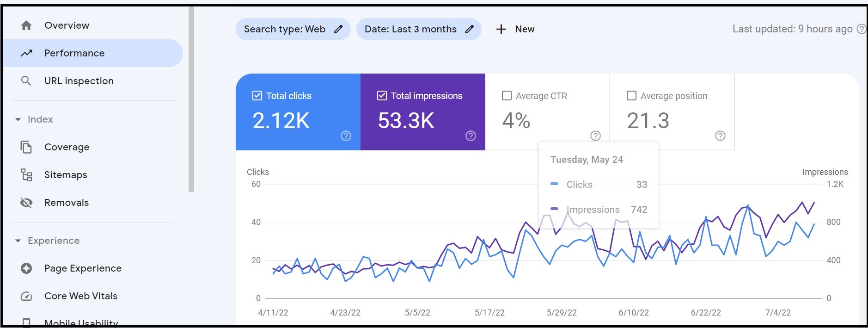Click the Sitemaps tree icon

coord(26,175)
